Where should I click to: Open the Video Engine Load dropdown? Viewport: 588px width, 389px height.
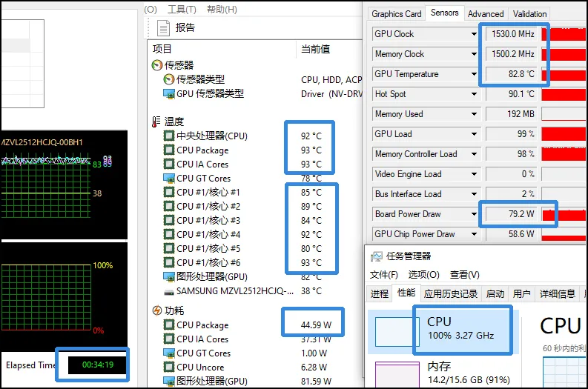coord(474,174)
